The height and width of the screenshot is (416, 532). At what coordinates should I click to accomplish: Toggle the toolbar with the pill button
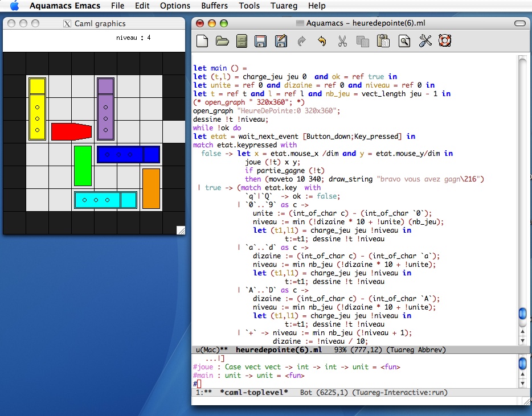click(520, 23)
